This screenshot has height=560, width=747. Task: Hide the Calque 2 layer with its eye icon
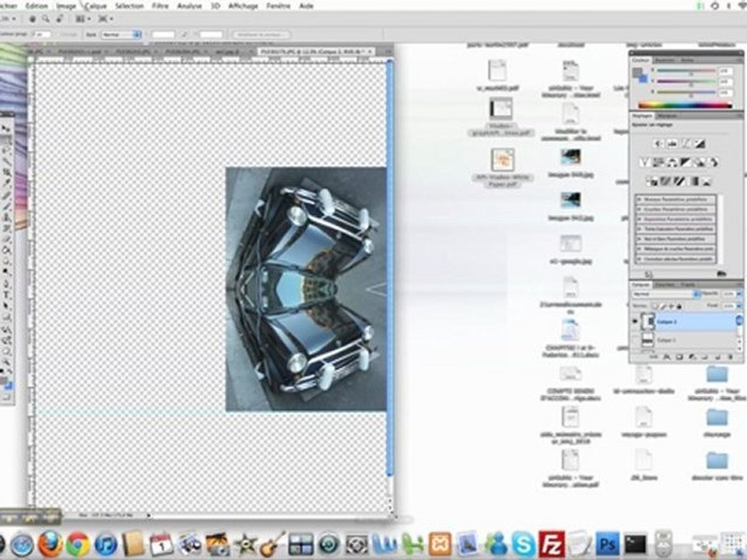(x=635, y=322)
